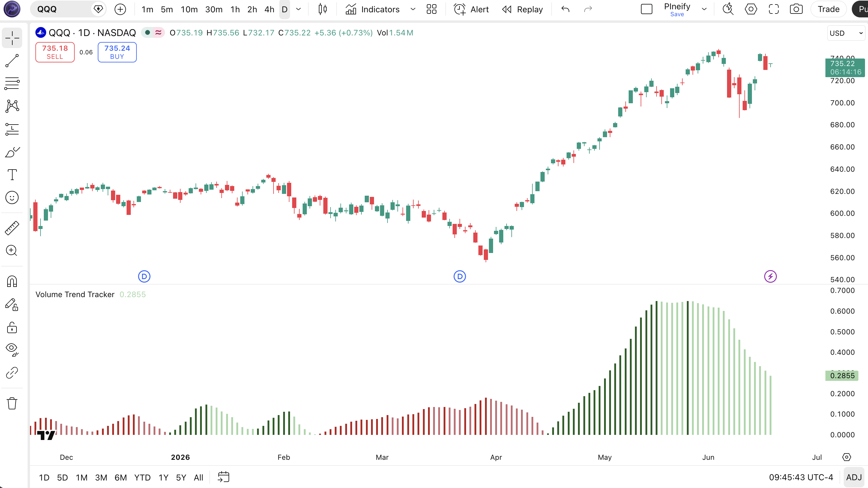Open the emoji icons tool
Image resolution: width=868 pixels, height=488 pixels.
(12, 197)
